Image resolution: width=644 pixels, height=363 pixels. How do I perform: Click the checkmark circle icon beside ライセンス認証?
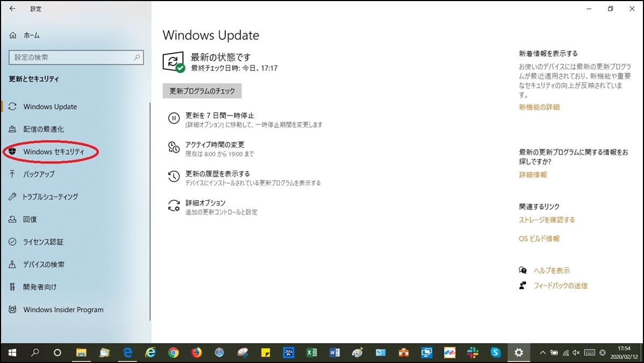click(x=13, y=242)
